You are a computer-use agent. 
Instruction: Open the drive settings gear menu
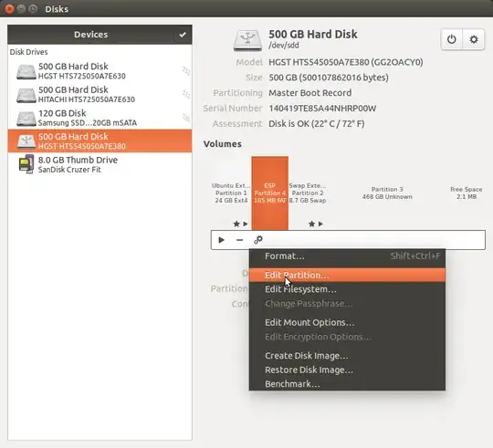tap(474, 39)
